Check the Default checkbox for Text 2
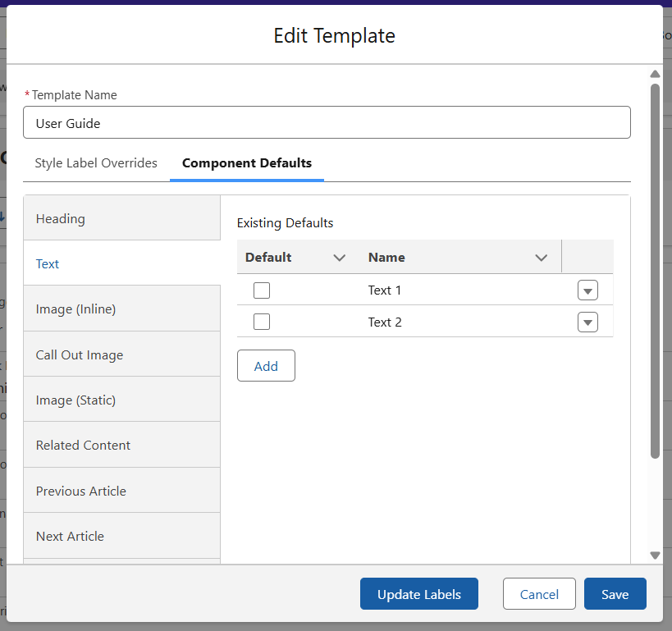This screenshot has height=631, width=672. [262, 322]
